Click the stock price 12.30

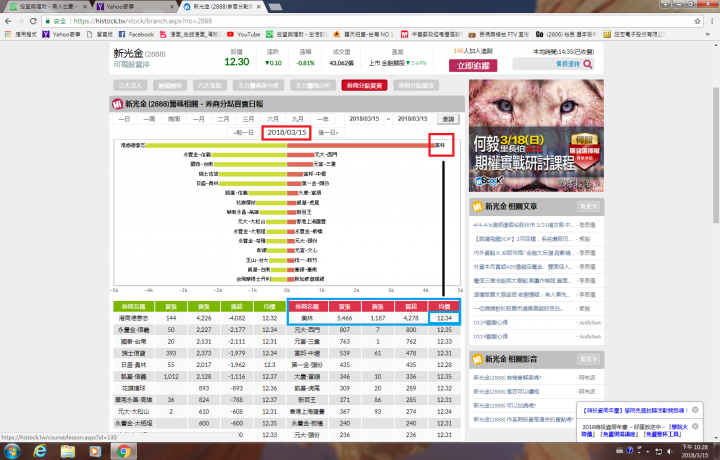click(236, 62)
